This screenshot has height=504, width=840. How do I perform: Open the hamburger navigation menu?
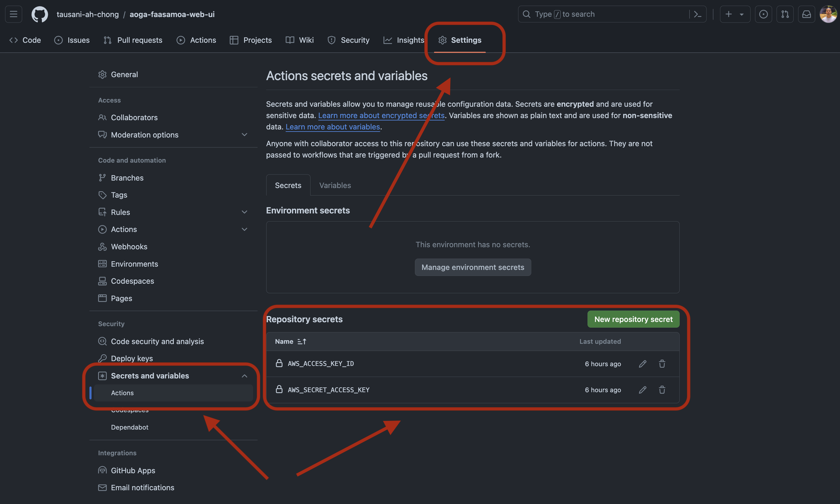click(13, 14)
